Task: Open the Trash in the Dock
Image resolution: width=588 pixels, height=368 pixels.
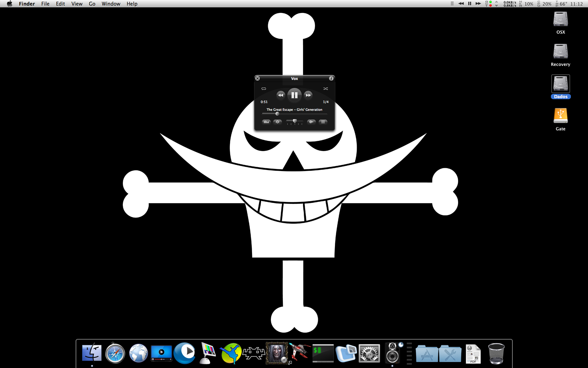Action: pyautogui.click(x=496, y=353)
